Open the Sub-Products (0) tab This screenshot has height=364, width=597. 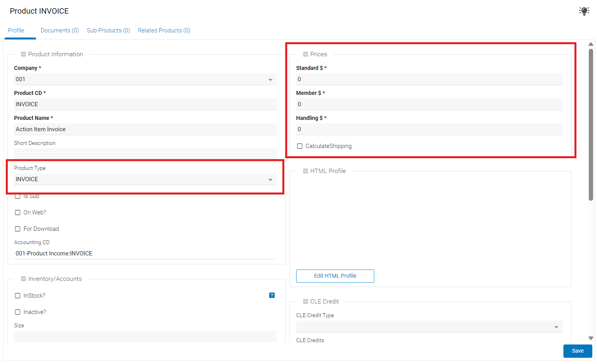[x=108, y=30]
